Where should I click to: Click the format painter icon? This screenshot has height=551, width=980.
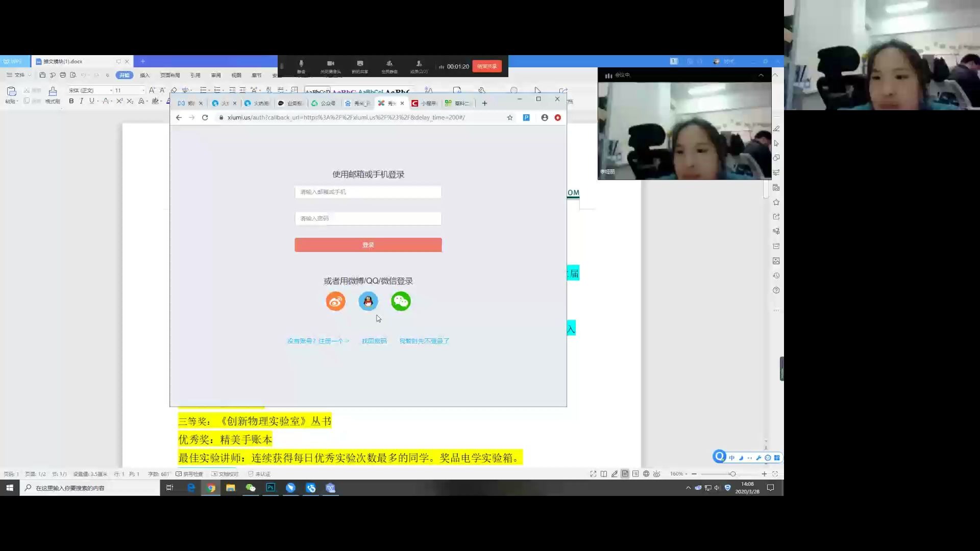(x=53, y=91)
